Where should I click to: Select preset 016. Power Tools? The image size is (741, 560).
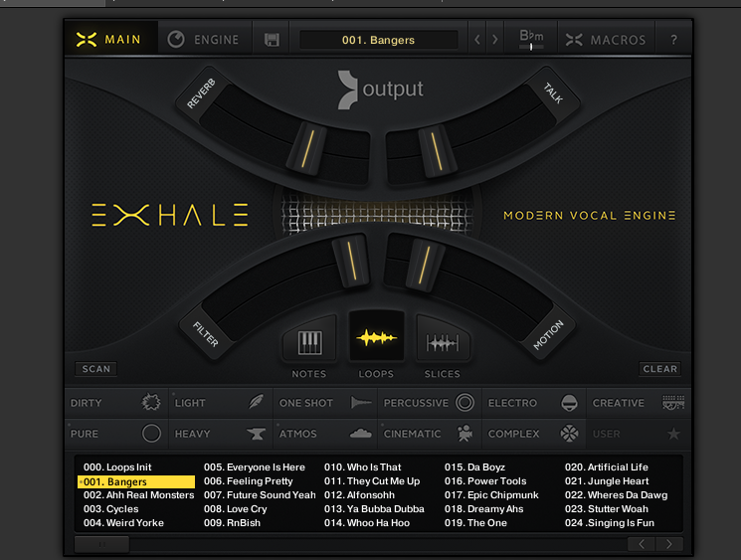485,481
